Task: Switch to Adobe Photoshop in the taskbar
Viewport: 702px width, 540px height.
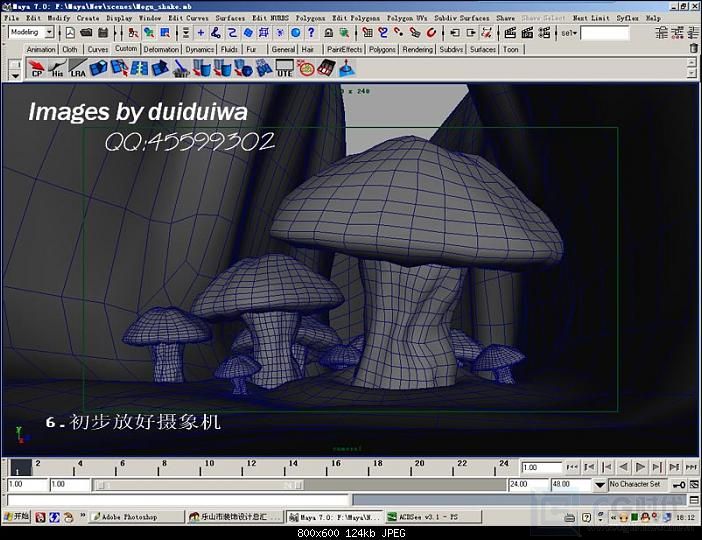Action: (x=137, y=517)
